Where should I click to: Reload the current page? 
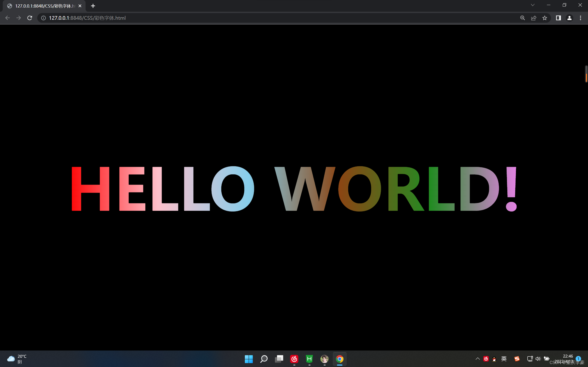(x=30, y=18)
